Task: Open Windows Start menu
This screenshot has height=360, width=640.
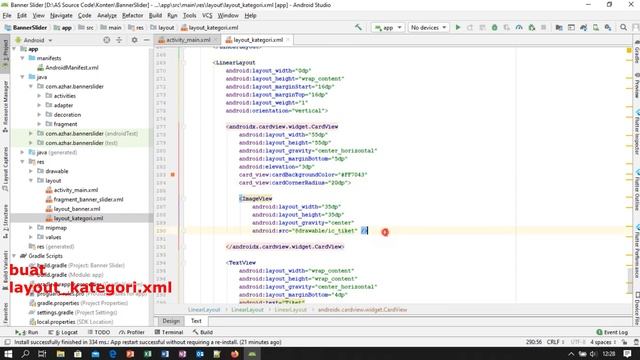Action: [8, 354]
